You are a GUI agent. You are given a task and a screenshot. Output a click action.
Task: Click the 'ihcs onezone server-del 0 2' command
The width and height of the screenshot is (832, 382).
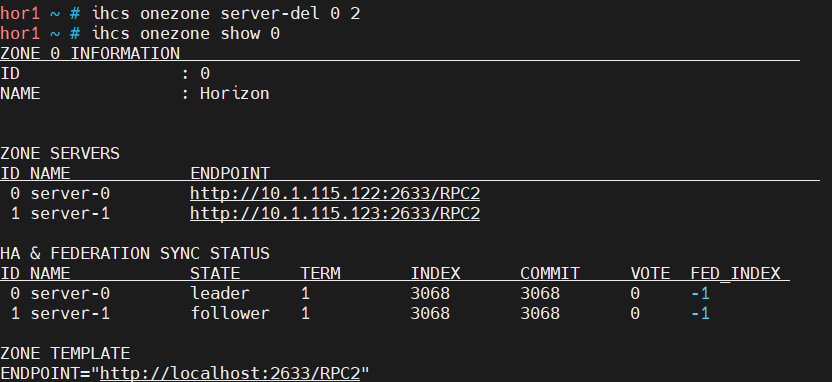pyautogui.click(x=226, y=13)
